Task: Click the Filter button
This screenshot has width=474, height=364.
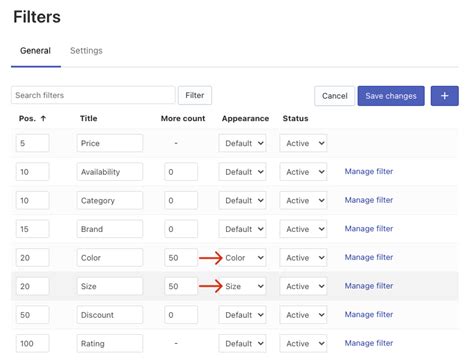Action: (195, 95)
